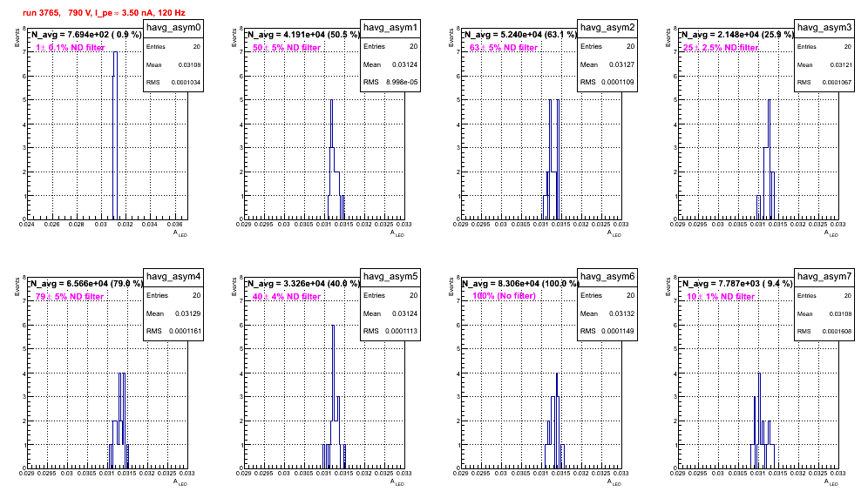Click Mean value 0.03108 in havg_asym0 stats
Viewport: 868px width, 498px height.
pyautogui.click(x=189, y=64)
